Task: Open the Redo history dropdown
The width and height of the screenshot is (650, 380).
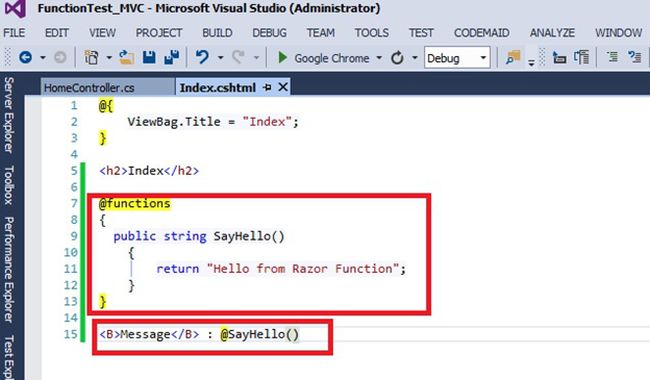Action: (257, 58)
